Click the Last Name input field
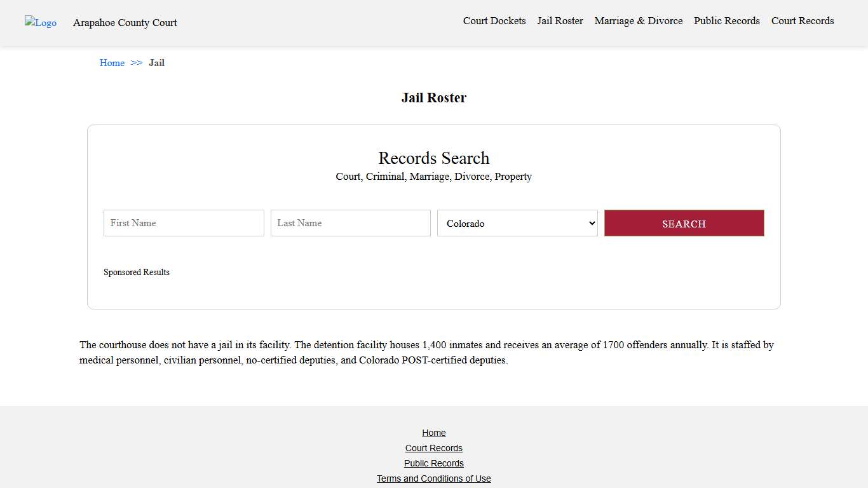The image size is (868, 488). 350,223
